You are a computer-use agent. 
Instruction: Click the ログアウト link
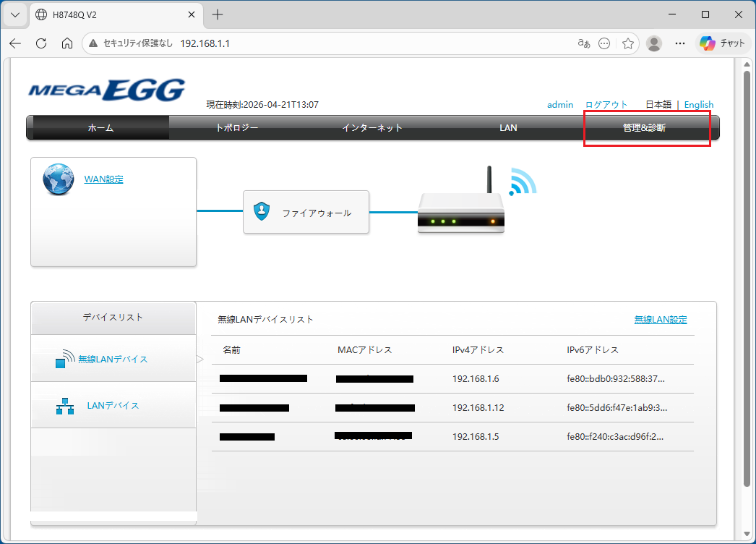tap(606, 105)
